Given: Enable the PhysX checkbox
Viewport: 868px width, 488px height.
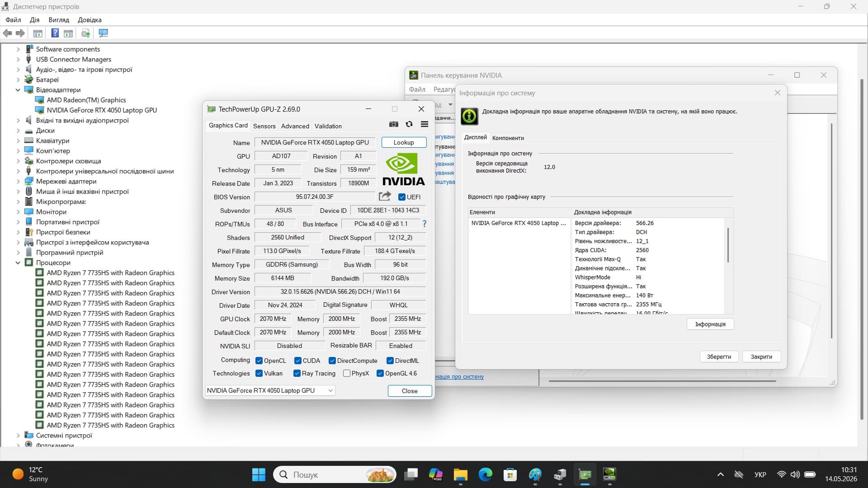Looking at the screenshot, I should pos(347,373).
